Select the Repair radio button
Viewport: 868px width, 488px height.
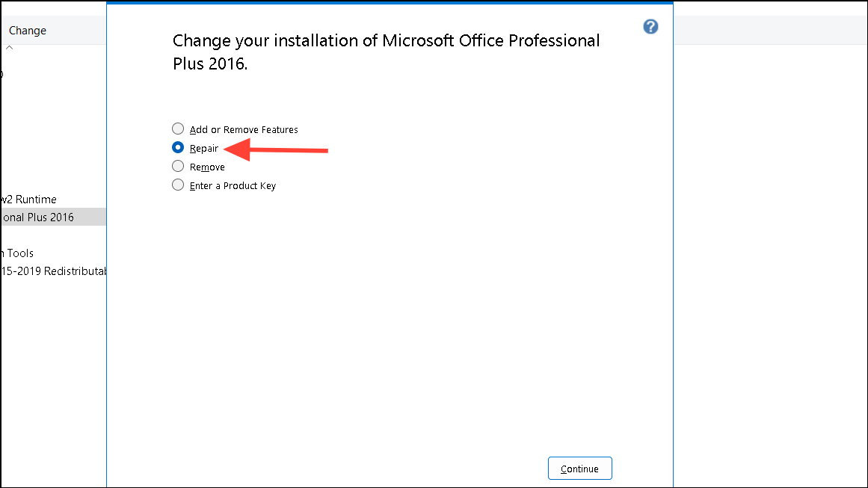click(178, 147)
